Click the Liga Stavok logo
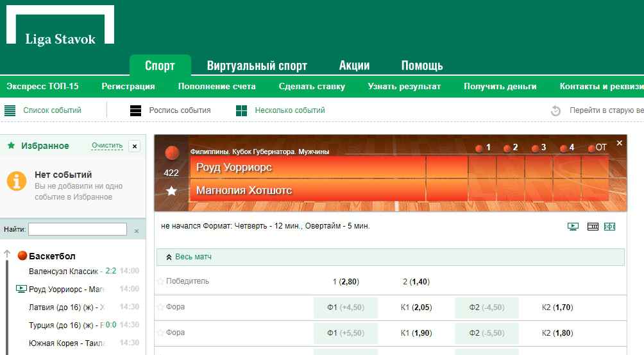Viewport: 644px width, 355px height. 60,24
